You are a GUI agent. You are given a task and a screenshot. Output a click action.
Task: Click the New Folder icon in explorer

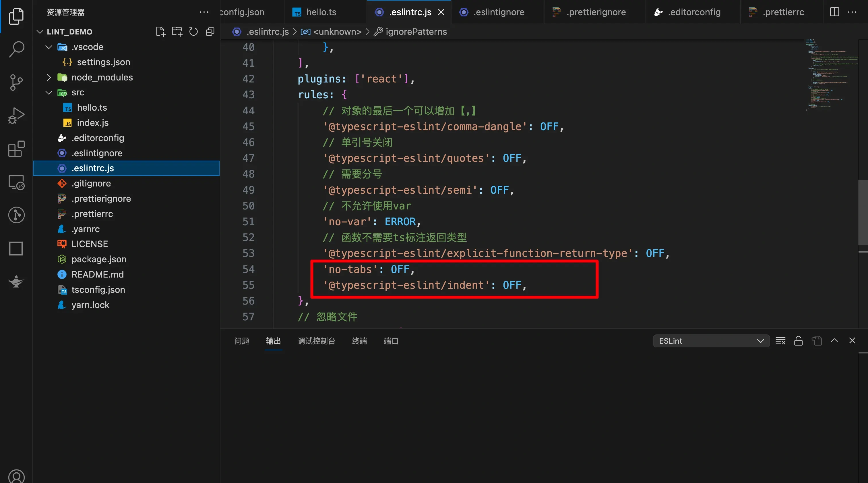tap(177, 32)
